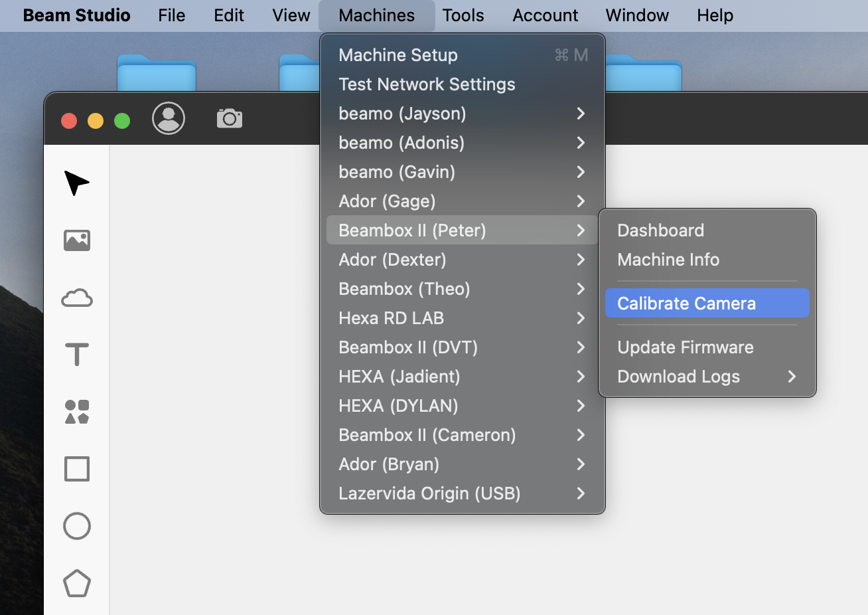The image size is (868, 615).
Task: Open Dashboard for Beambox II (Peter)
Action: click(707, 230)
